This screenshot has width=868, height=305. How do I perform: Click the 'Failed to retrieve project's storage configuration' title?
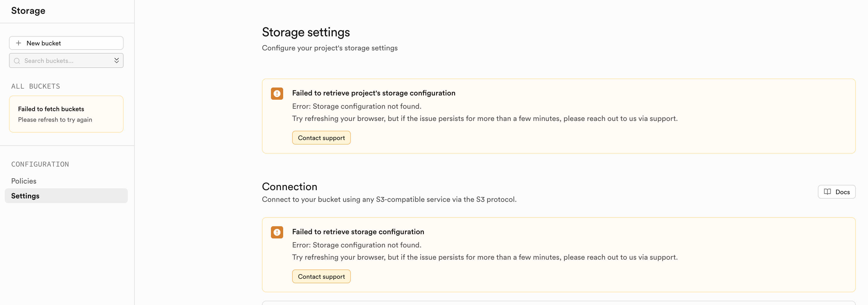[x=373, y=93]
